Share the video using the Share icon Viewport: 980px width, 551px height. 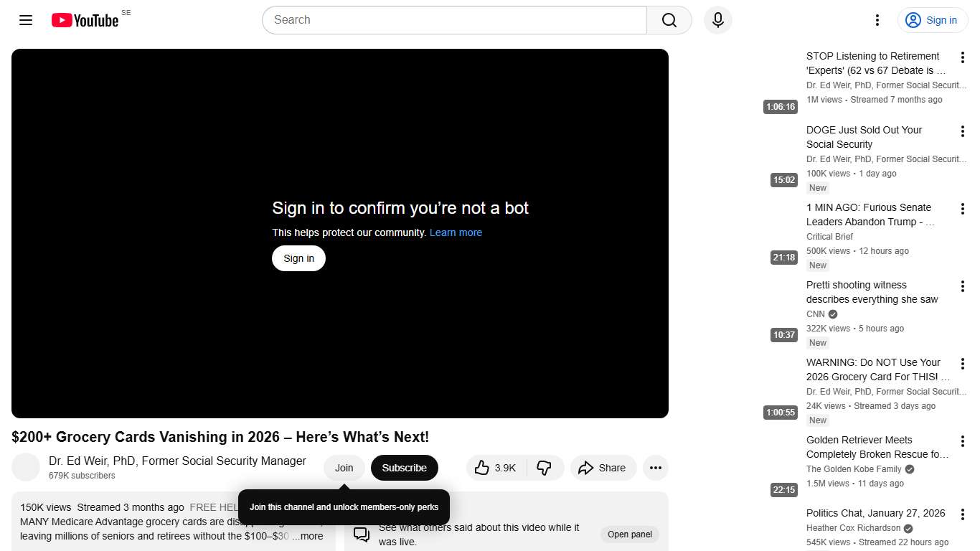(603, 468)
